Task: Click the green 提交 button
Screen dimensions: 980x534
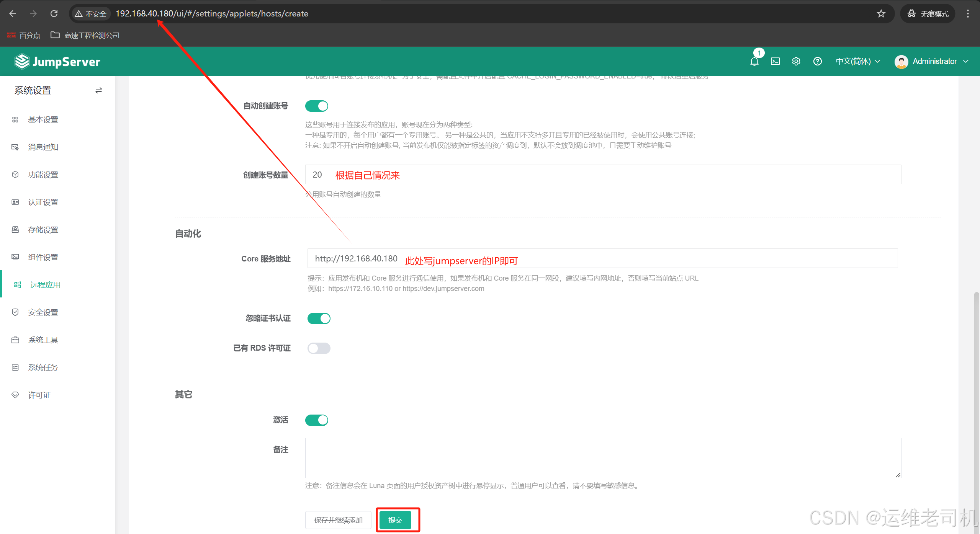Action: 395,520
